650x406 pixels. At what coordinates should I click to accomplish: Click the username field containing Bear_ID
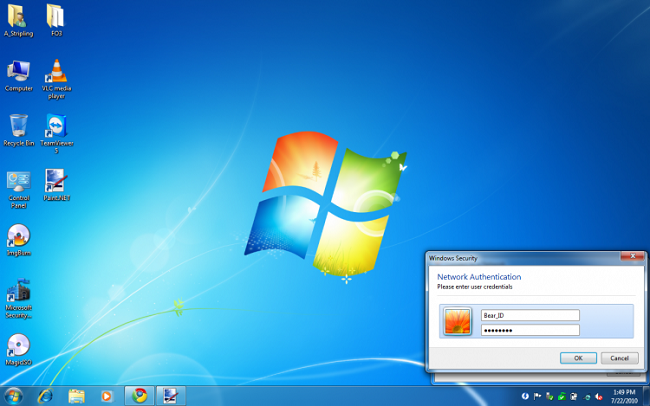click(530, 315)
